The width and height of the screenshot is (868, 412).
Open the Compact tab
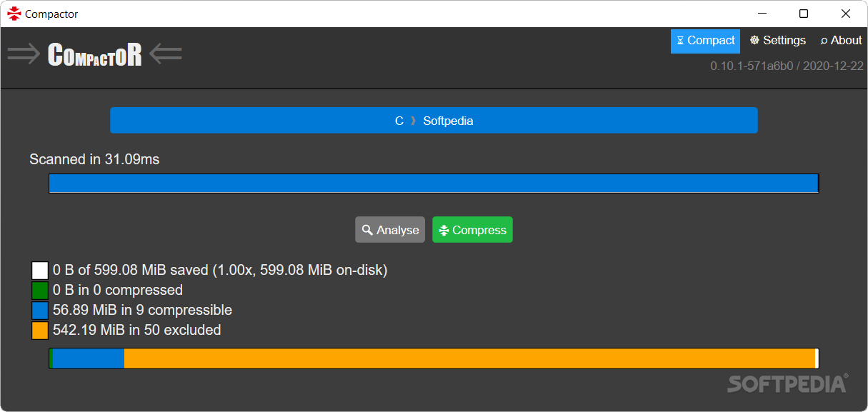coord(705,41)
